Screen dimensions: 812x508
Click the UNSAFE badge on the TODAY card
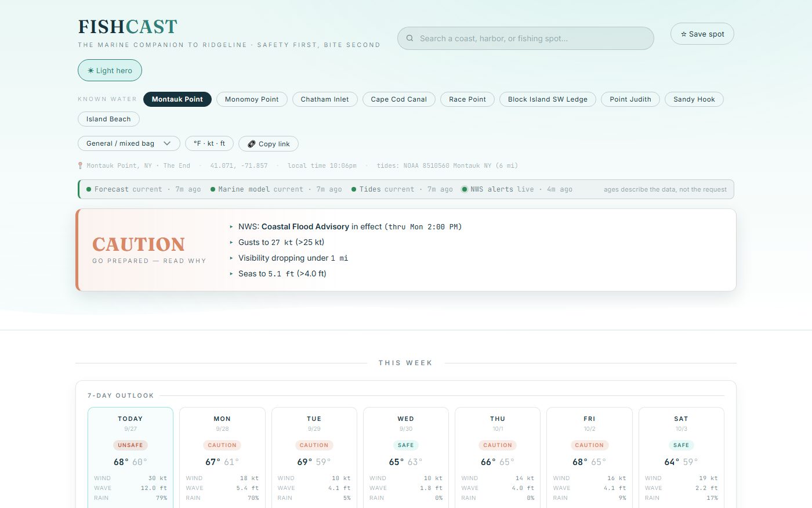pyautogui.click(x=130, y=445)
